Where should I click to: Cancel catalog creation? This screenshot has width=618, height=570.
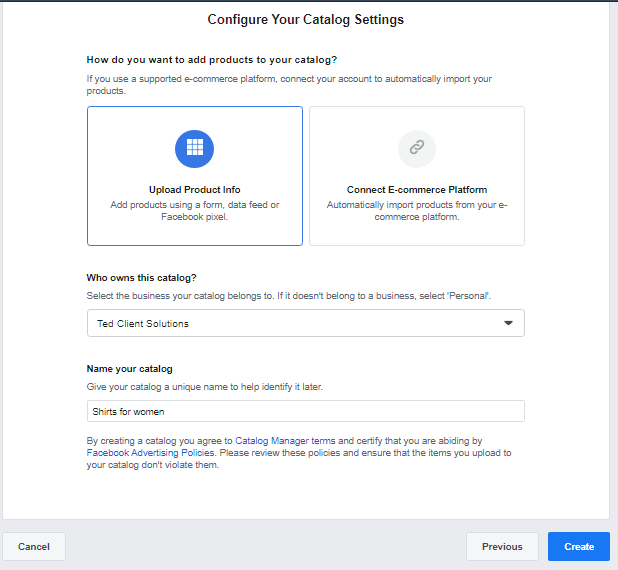coord(34,546)
